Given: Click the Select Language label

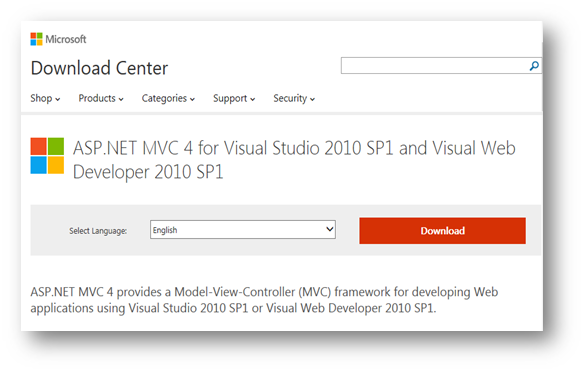Looking at the screenshot, I should click(x=98, y=231).
